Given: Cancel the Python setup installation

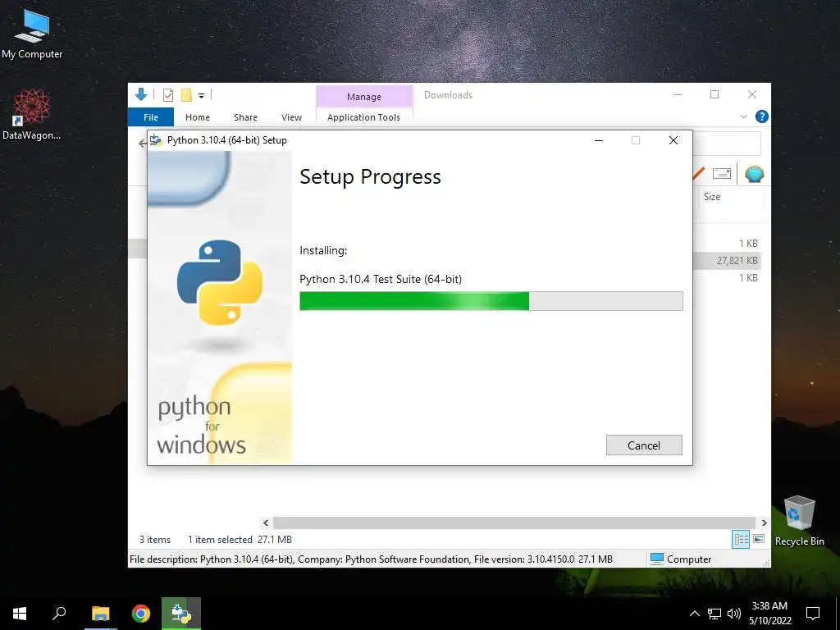Looking at the screenshot, I should point(644,445).
